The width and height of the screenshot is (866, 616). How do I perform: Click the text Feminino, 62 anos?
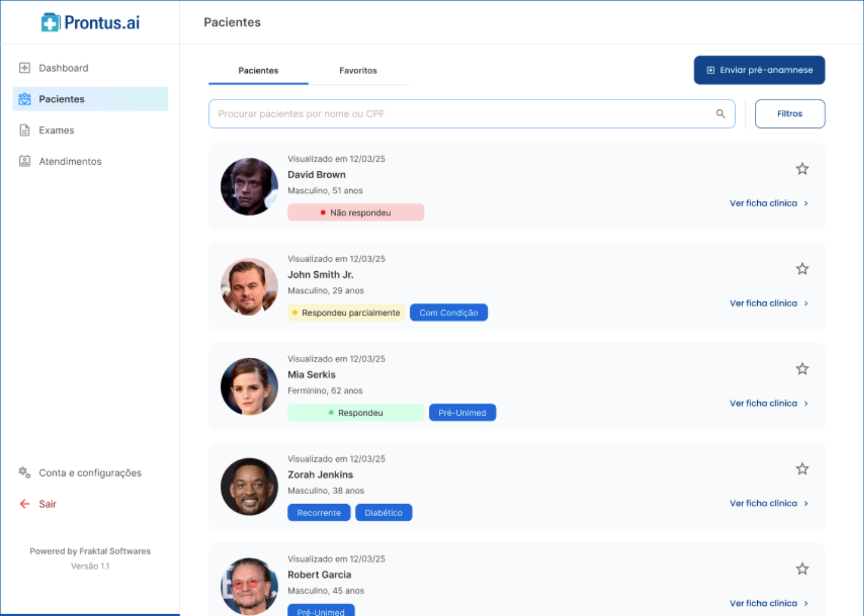(325, 390)
